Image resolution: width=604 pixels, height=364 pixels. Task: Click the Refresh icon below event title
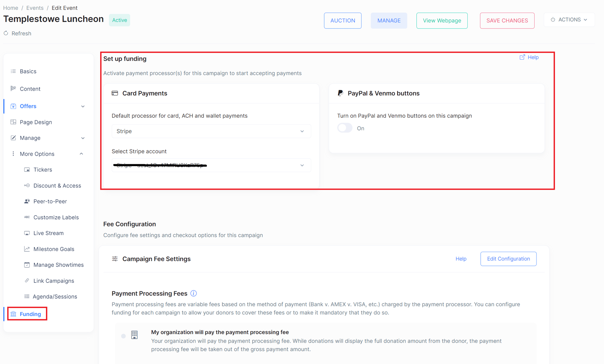click(6, 33)
